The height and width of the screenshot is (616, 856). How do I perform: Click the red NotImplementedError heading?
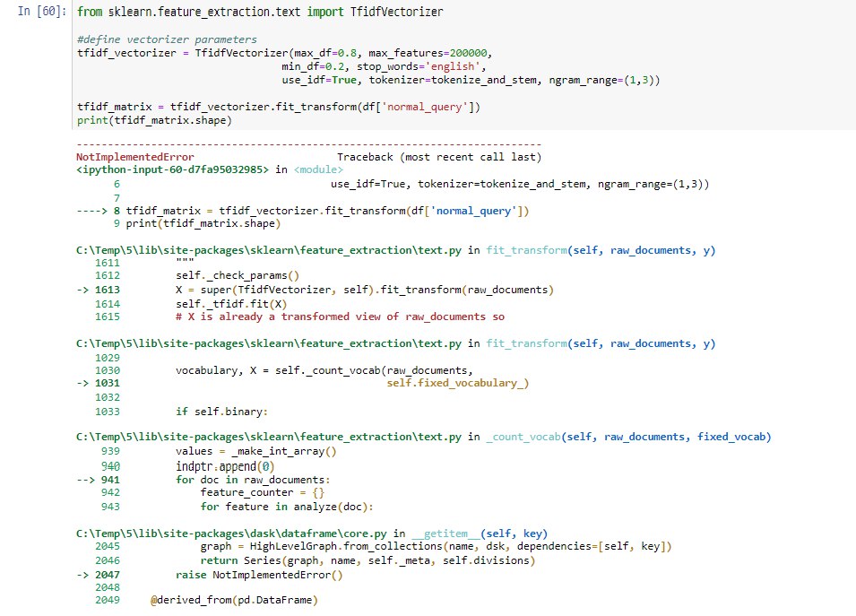[x=134, y=157]
